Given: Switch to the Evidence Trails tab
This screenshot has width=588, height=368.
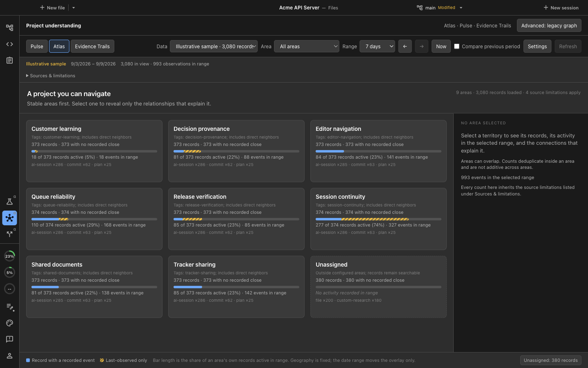Looking at the screenshot, I should 92,47.
